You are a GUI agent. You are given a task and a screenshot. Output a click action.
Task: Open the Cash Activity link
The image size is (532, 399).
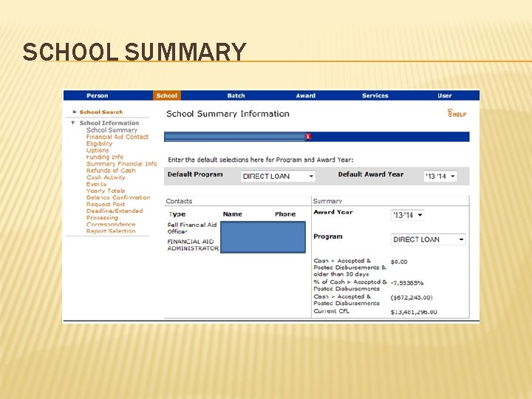106,177
